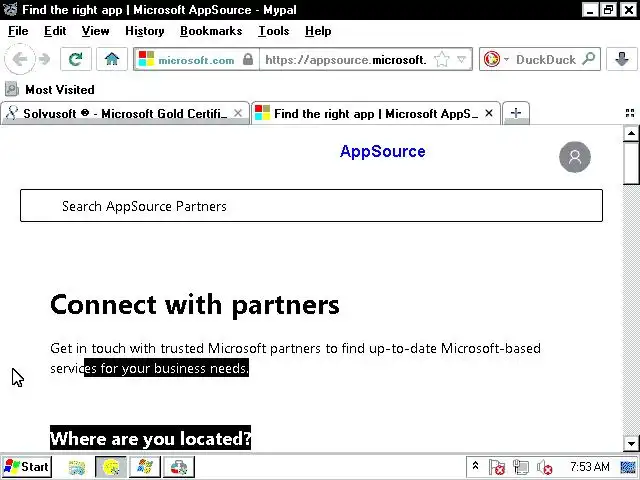This screenshot has width=640, height=480.
Task: Open the address bar history dropdown arrow
Action: pos(462,60)
